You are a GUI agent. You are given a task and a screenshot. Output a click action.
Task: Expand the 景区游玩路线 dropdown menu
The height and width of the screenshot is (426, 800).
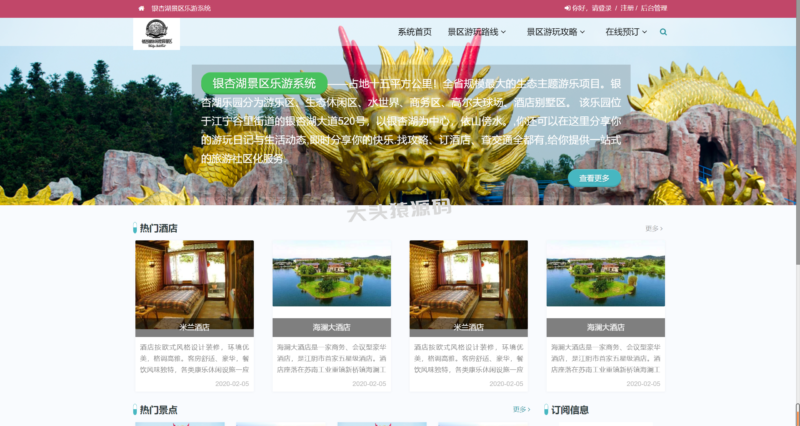[477, 32]
